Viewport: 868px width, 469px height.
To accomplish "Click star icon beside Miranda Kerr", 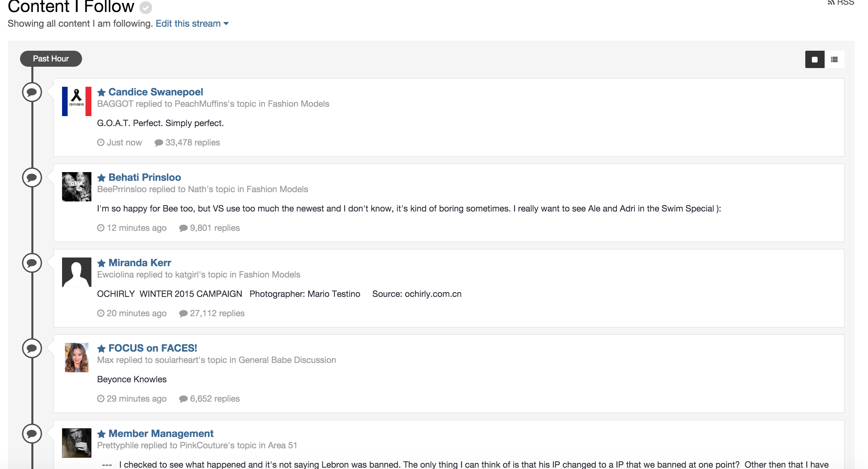I will click(x=101, y=263).
